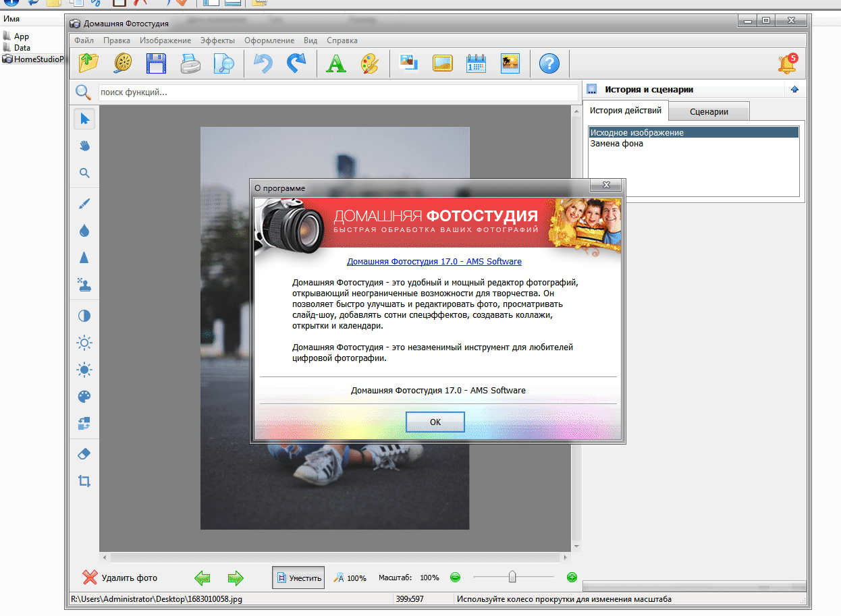
Task: Open the Эффекты menu
Action: 217,40
